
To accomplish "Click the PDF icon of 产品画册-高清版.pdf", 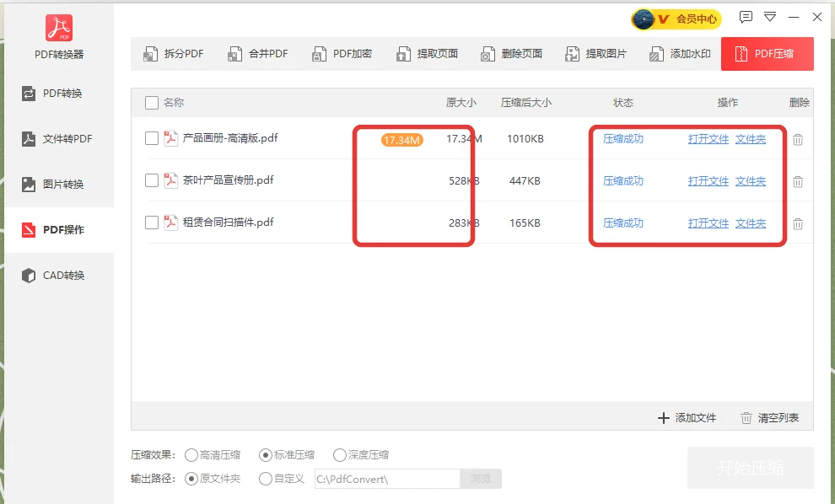I will [x=170, y=138].
